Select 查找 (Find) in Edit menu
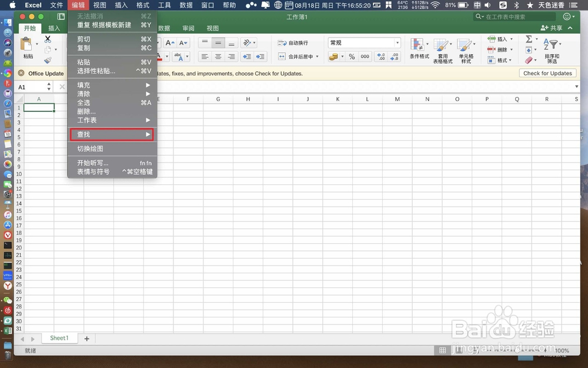 pos(112,134)
